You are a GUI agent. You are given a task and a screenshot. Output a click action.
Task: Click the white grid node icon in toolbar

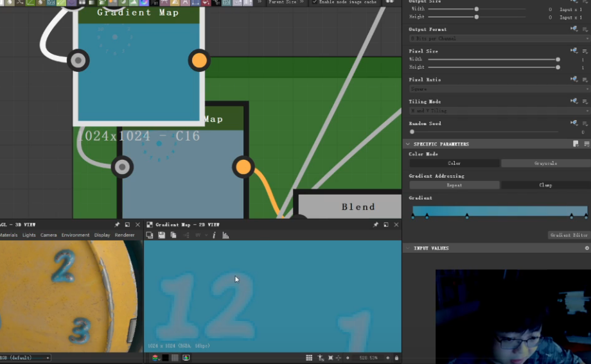(x=82, y=3)
